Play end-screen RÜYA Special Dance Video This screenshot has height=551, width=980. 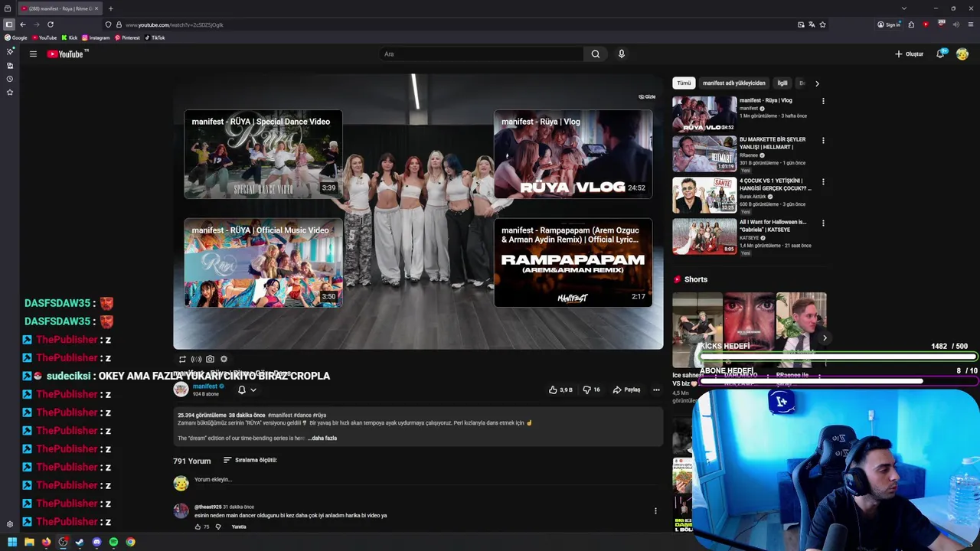[x=263, y=154]
